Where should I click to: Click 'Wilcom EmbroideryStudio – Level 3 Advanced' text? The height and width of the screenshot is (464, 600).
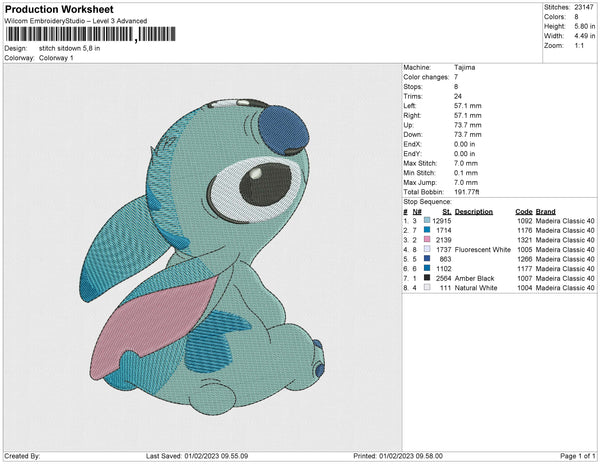[x=76, y=21]
